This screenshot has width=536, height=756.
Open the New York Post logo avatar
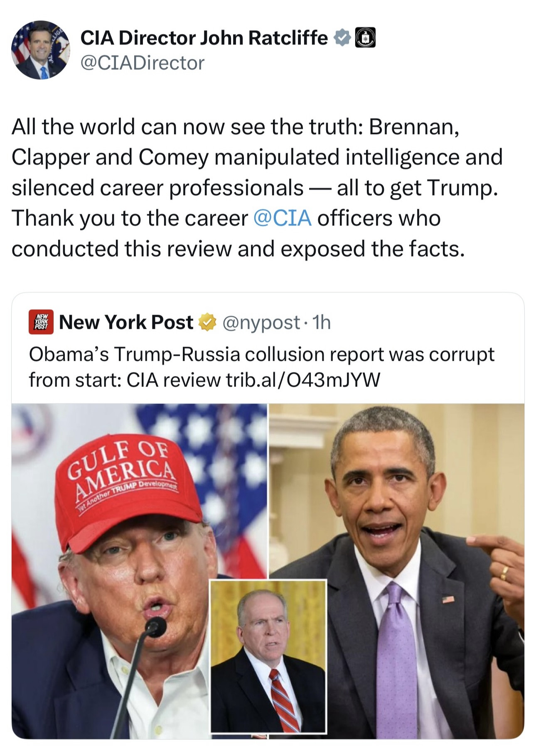pos(41,322)
